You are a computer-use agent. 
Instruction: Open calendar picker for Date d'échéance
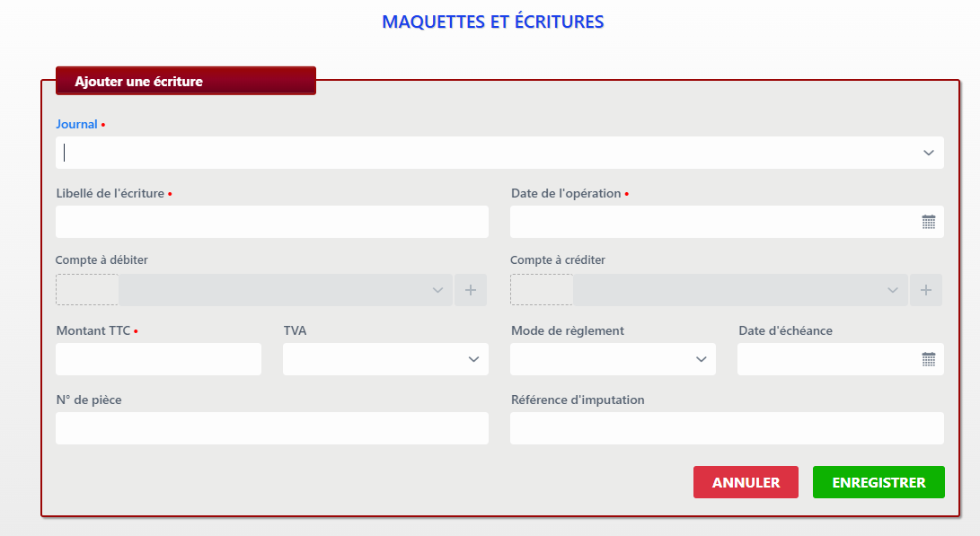(x=929, y=359)
